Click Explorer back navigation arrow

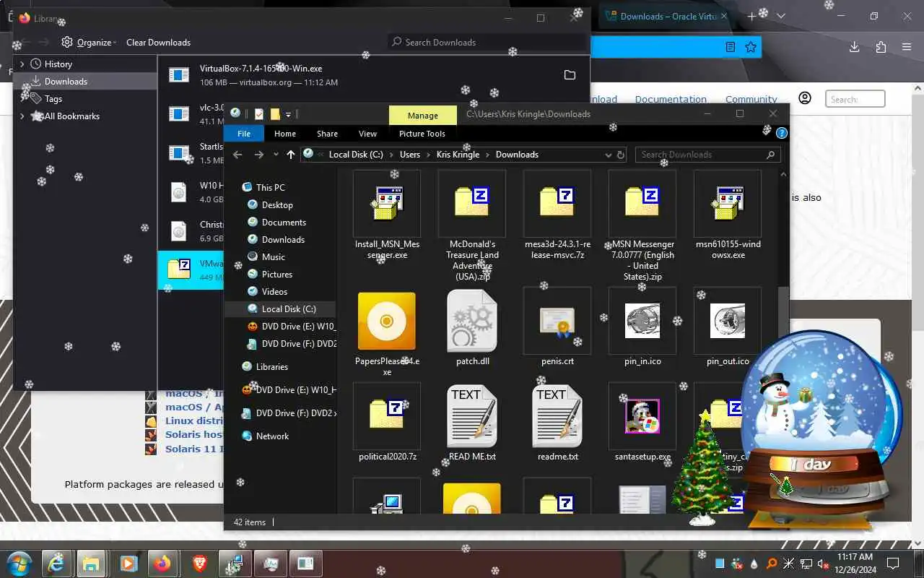[x=237, y=155]
